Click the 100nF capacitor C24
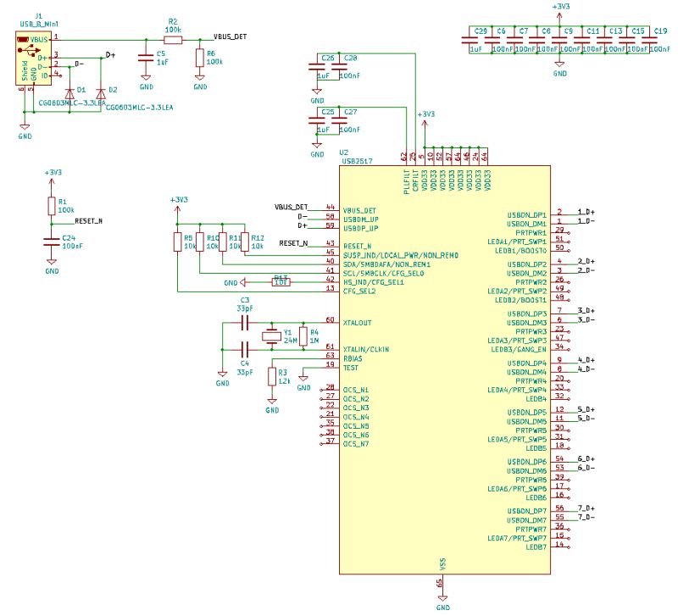 [x=53, y=240]
